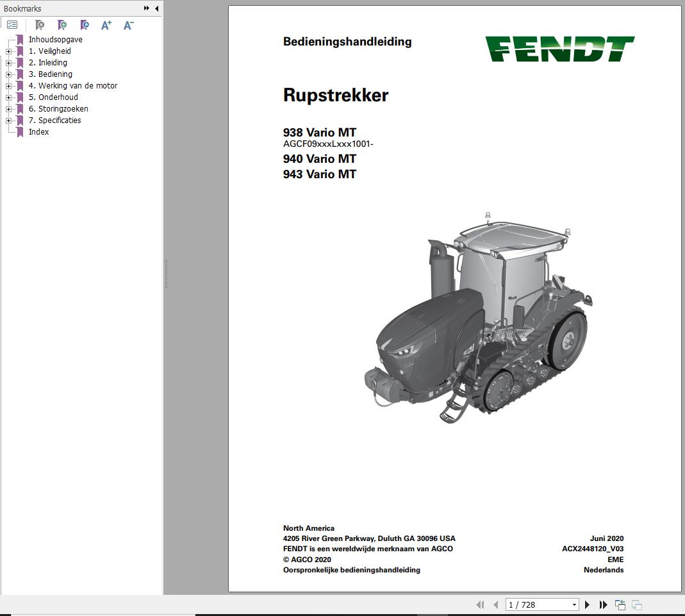
Task: Click the 943 Vario MT model text
Action: pyautogui.click(x=320, y=174)
